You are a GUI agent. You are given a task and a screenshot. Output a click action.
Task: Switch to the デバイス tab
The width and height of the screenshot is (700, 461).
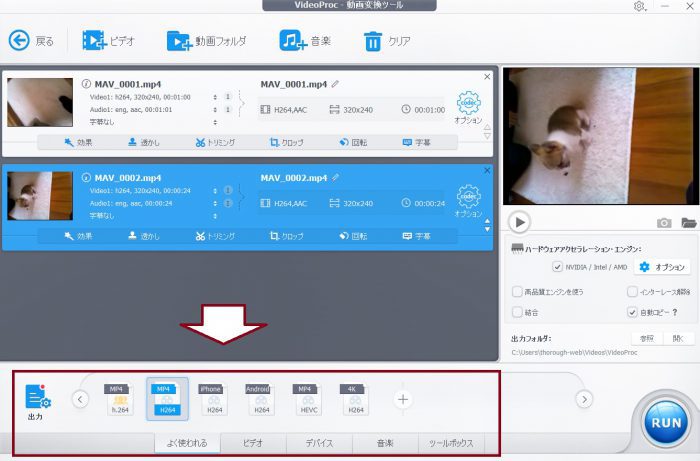(x=319, y=443)
